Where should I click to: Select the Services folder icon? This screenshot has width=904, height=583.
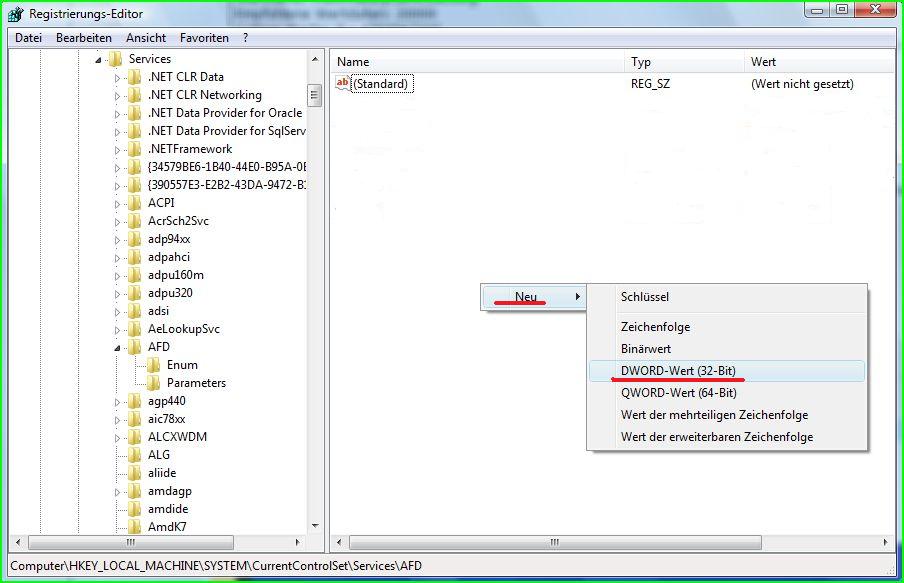point(115,59)
